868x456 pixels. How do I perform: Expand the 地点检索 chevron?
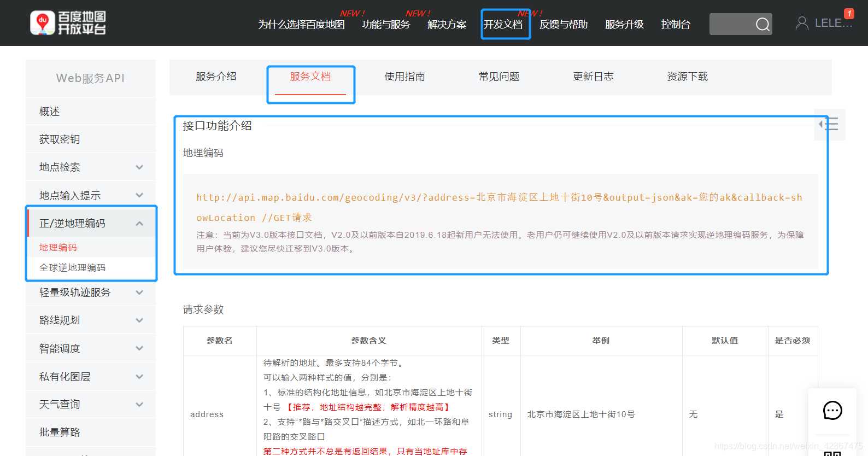tap(139, 167)
